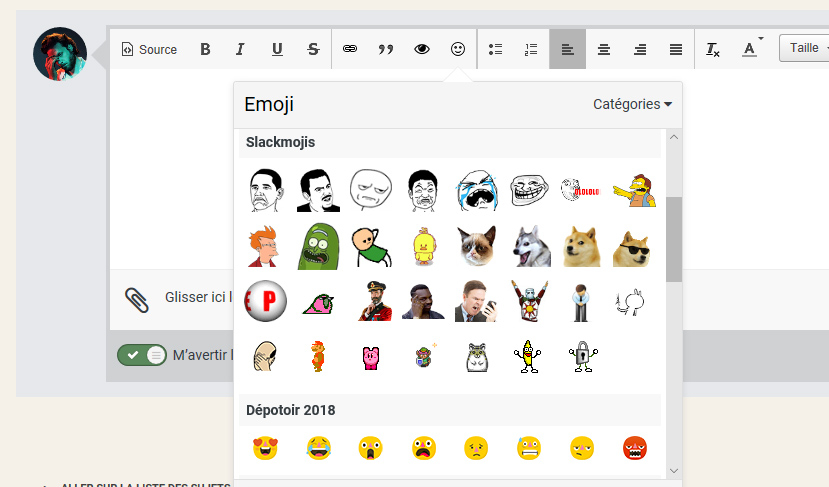This screenshot has width=829, height=487.
Task: Insert a numbered list
Action: (531, 49)
